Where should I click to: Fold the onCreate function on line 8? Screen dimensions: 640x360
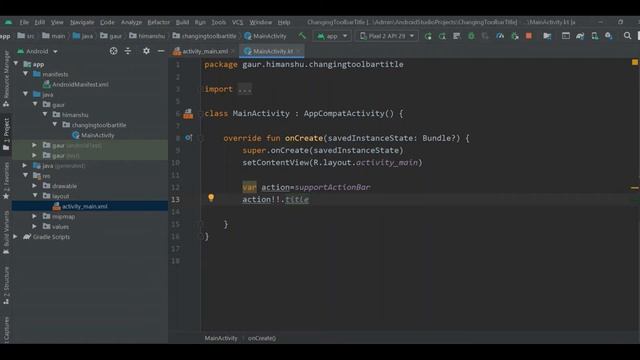[200, 138]
